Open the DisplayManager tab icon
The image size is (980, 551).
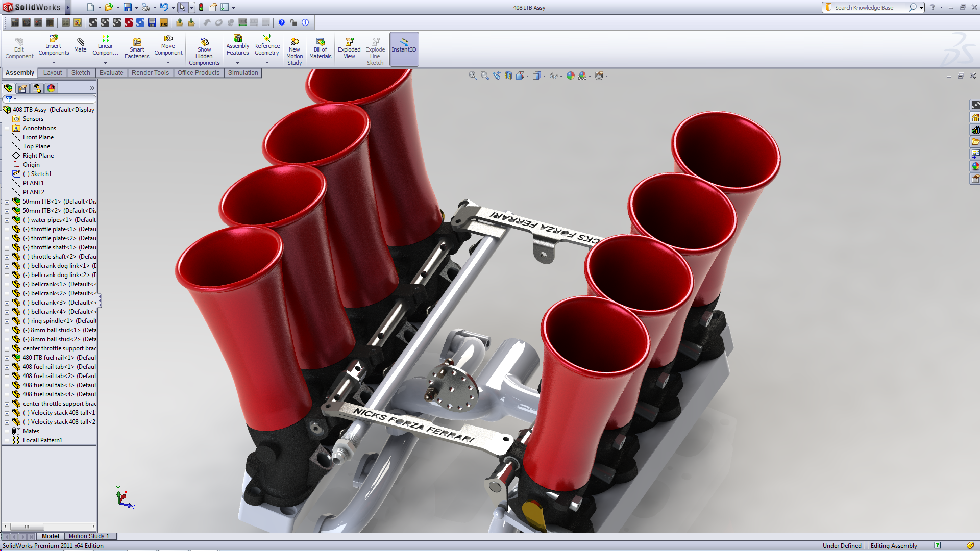(x=51, y=88)
